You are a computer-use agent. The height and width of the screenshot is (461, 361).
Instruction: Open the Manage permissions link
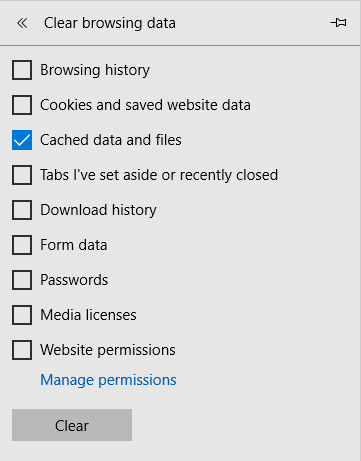pyautogui.click(x=108, y=380)
